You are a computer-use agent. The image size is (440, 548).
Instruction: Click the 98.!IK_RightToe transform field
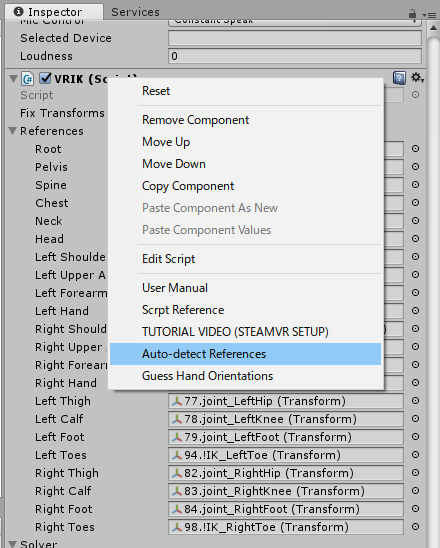[x=286, y=527]
